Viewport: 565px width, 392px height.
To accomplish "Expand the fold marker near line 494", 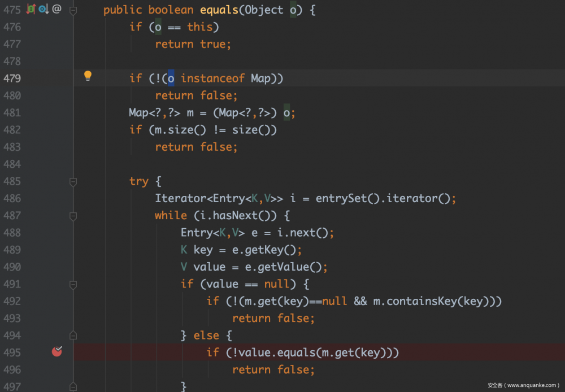I will [73, 334].
